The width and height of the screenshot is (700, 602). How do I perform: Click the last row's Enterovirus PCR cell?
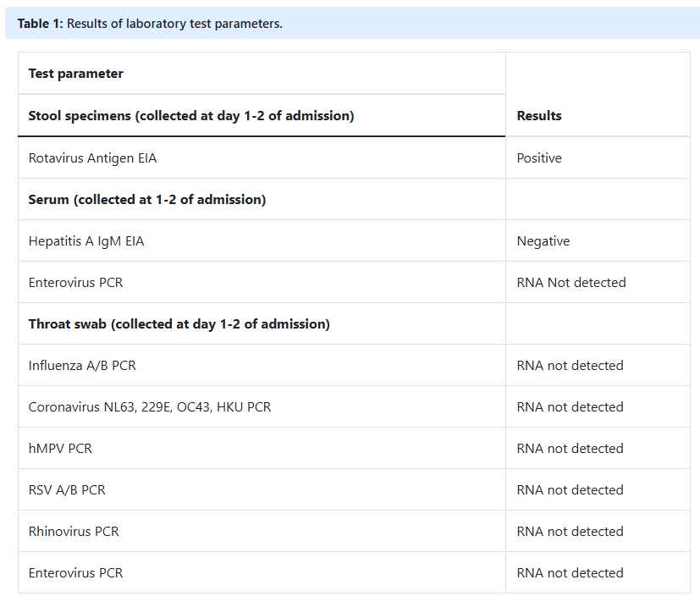coord(75,573)
